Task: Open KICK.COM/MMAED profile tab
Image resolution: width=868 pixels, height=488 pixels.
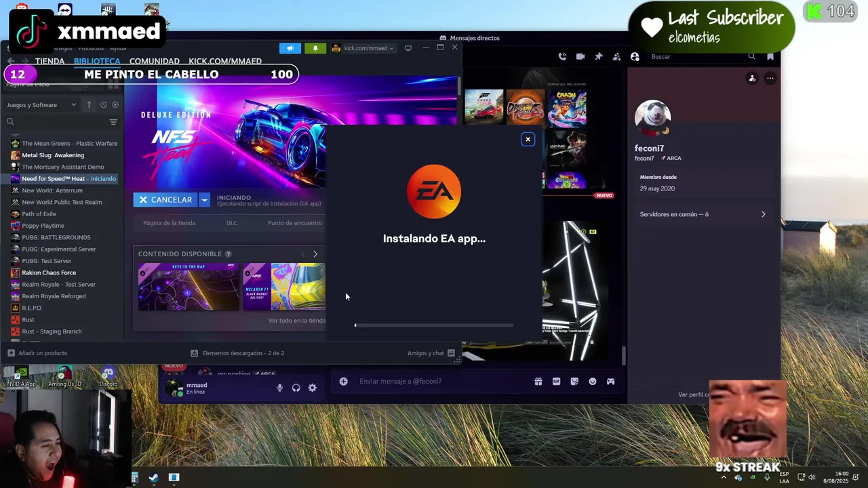Action: coord(225,61)
